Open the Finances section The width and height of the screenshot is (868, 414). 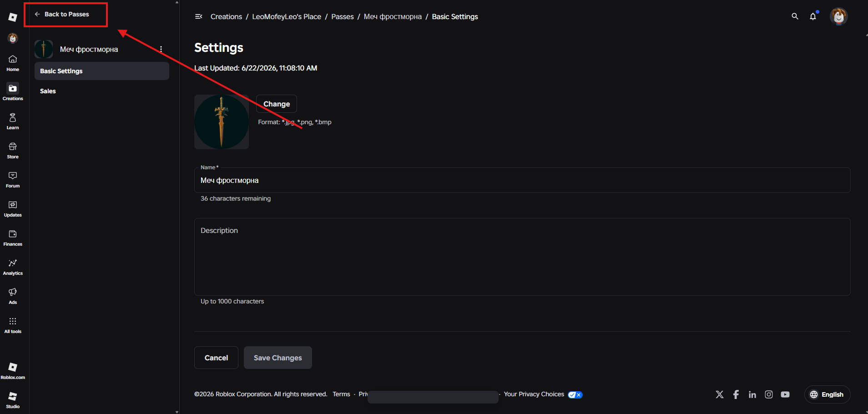[x=13, y=237]
